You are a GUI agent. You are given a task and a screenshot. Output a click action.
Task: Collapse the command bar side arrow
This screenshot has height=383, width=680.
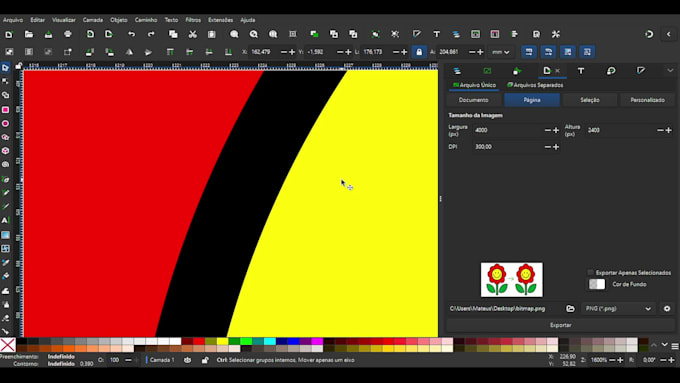pyautogui.click(x=669, y=34)
